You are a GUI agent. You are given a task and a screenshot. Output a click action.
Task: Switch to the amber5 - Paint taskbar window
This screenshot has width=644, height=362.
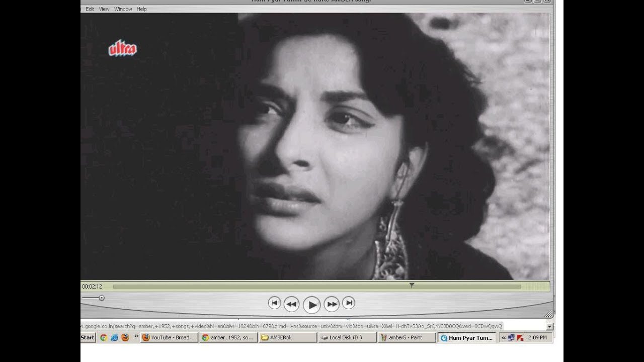click(407, 338)
